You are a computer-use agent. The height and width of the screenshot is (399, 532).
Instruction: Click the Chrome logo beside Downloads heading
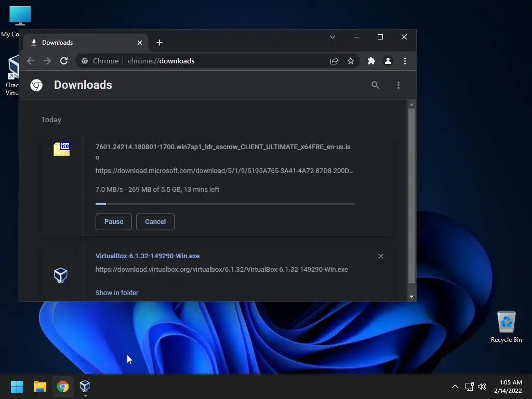tap(36, 85)
